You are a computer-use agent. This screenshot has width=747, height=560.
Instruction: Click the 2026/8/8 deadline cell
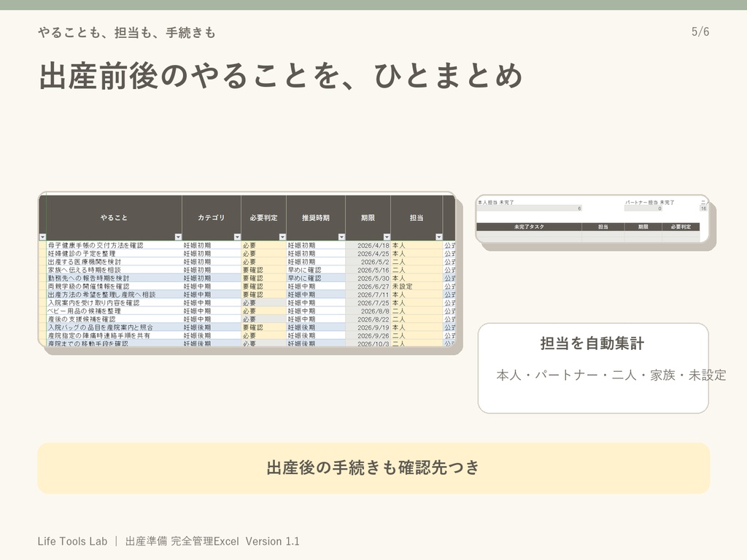[368, 311]
